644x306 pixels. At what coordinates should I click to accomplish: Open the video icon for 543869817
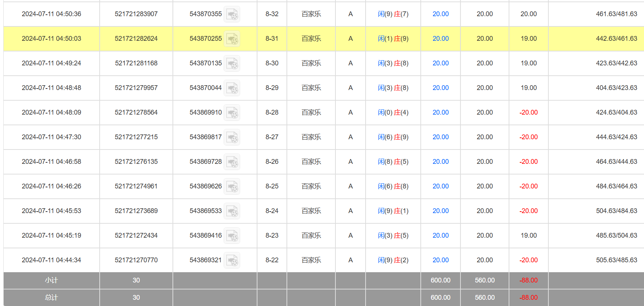coord(232,137)
